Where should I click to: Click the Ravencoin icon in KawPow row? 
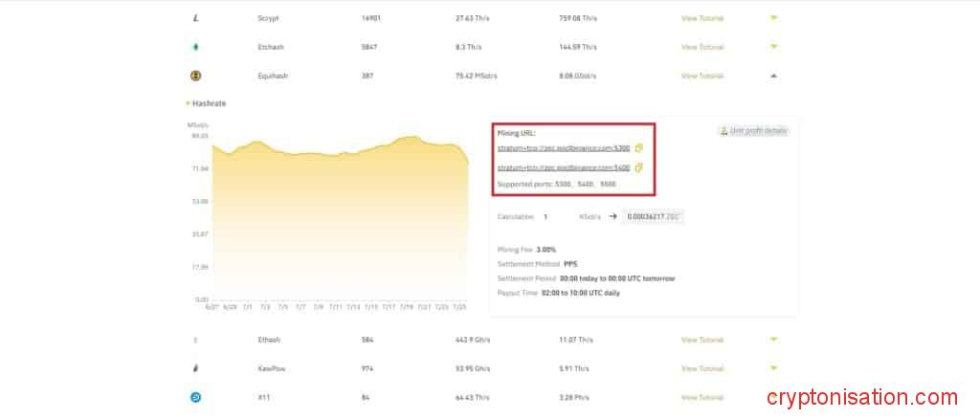[196, 368]
